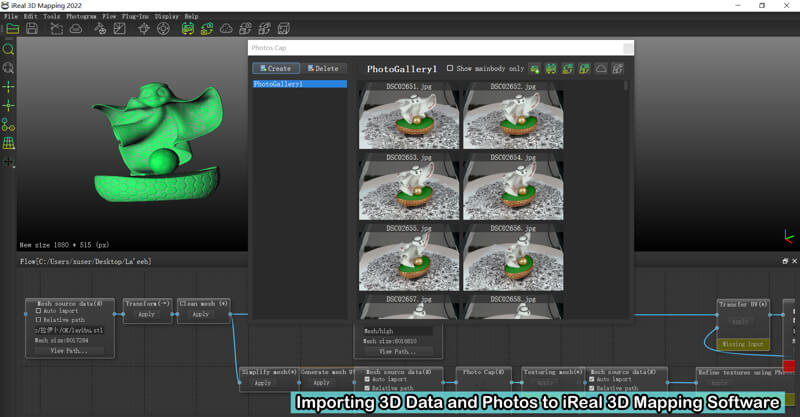Click the second-to-last gray icon in main toolbar
Viewport: 800px width, 417px height.
click(x=264, y=29)
